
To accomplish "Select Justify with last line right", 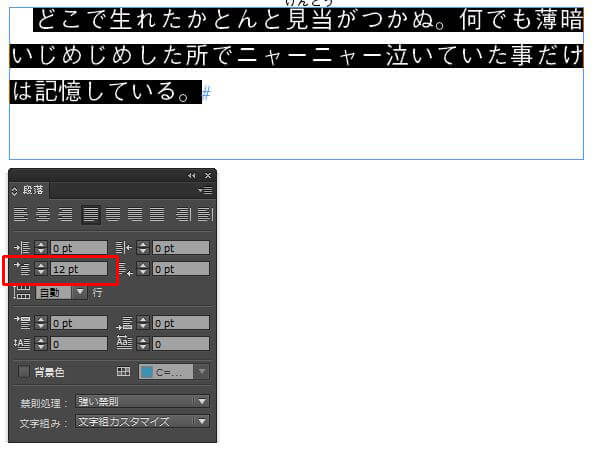I will (135, 214).
